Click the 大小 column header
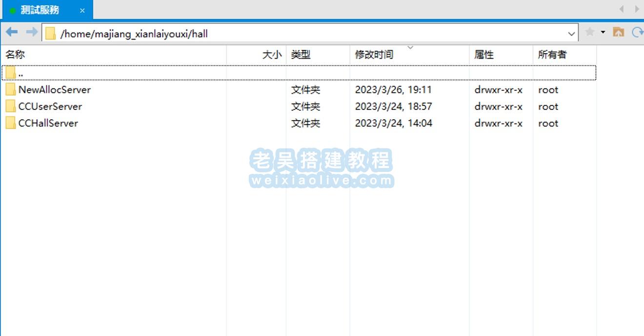 tap(272, 54)
